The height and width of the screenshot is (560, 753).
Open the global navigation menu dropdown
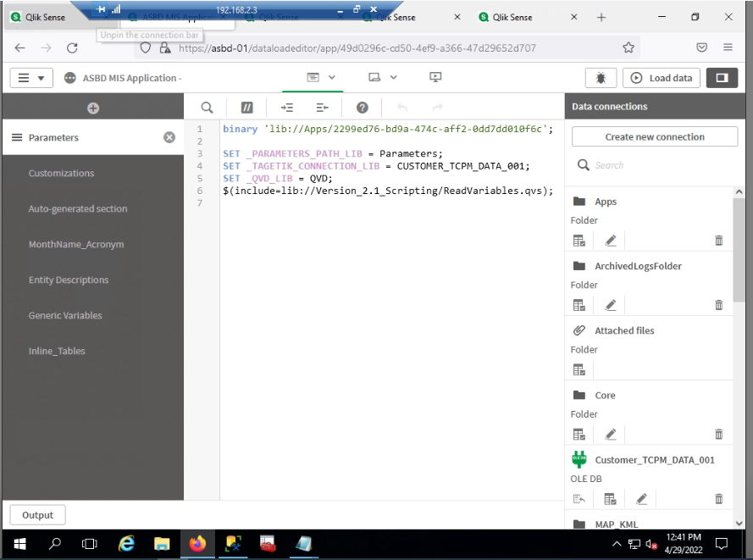(31, 78)
